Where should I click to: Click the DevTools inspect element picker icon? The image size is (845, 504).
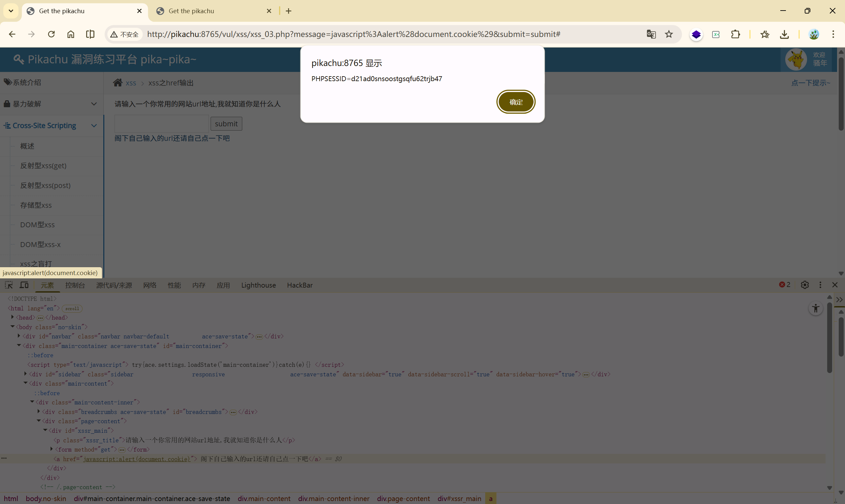tap(9, 285)
